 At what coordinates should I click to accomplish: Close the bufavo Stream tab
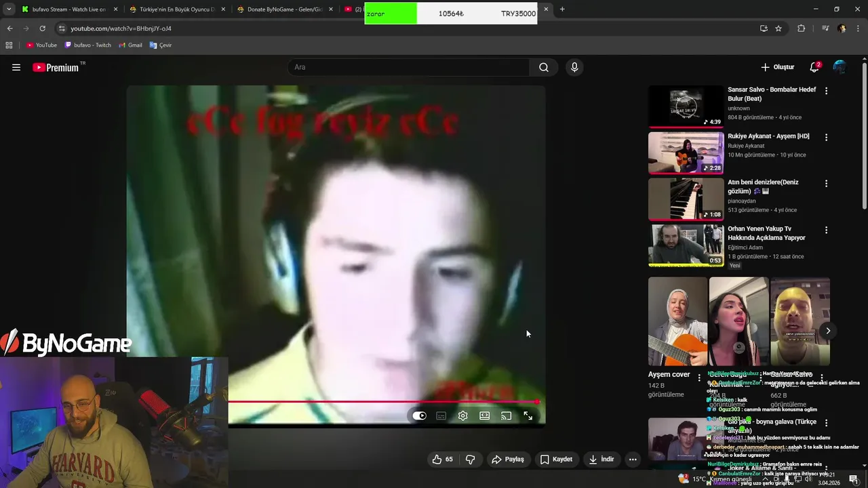coord(115,9)
